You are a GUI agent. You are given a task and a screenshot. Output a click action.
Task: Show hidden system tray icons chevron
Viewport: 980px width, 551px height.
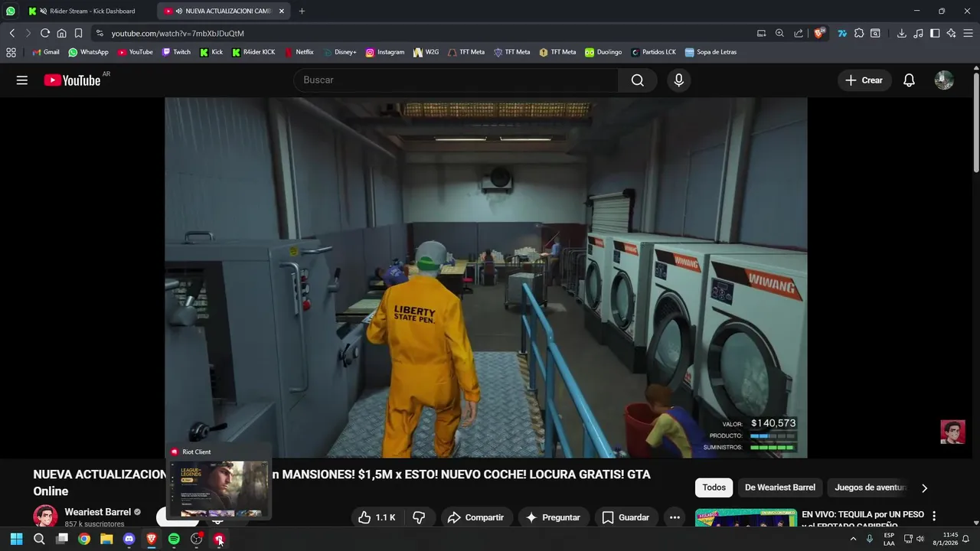(x=853, y=540)
